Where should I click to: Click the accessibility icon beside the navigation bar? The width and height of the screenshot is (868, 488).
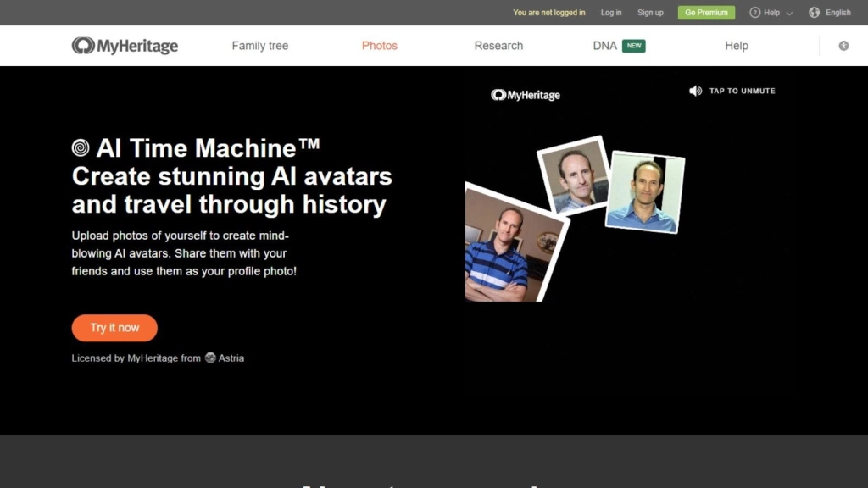(843, 46)
